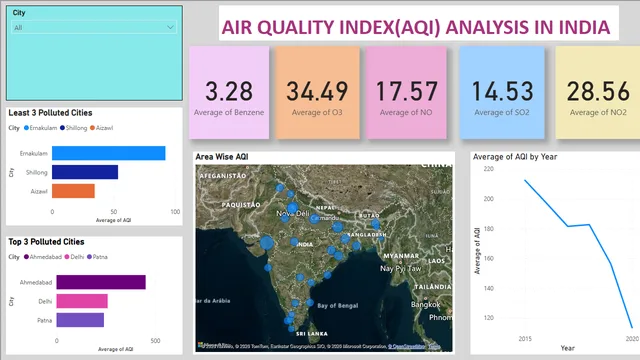Click the 17.57 NO value
The height and width of the screenshot is (360, 640).
tap(406, 91)
